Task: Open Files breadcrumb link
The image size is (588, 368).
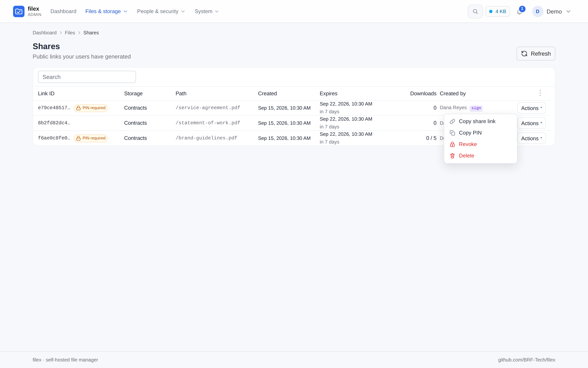Action: [x=70, y=33]
